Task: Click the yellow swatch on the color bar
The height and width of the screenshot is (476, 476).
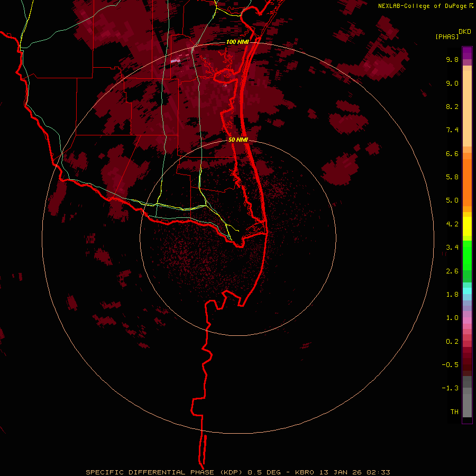Action: point(467,226)
